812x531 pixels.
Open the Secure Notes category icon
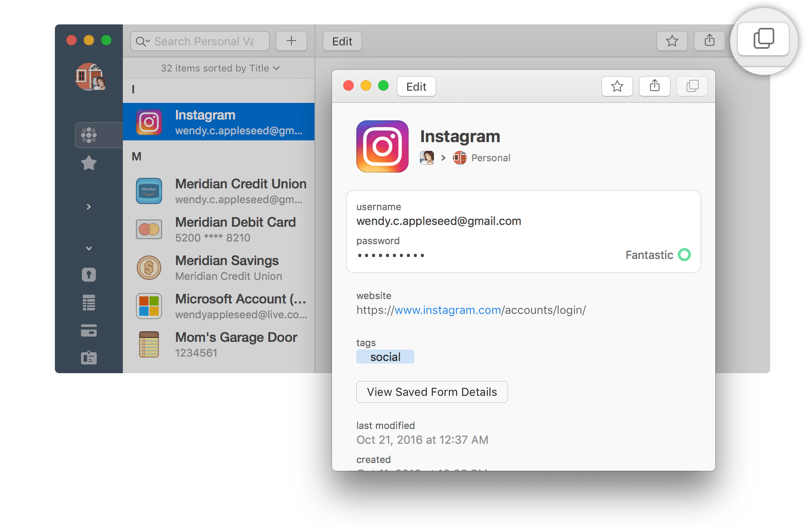pyautogui.click(x=89, y=303)
